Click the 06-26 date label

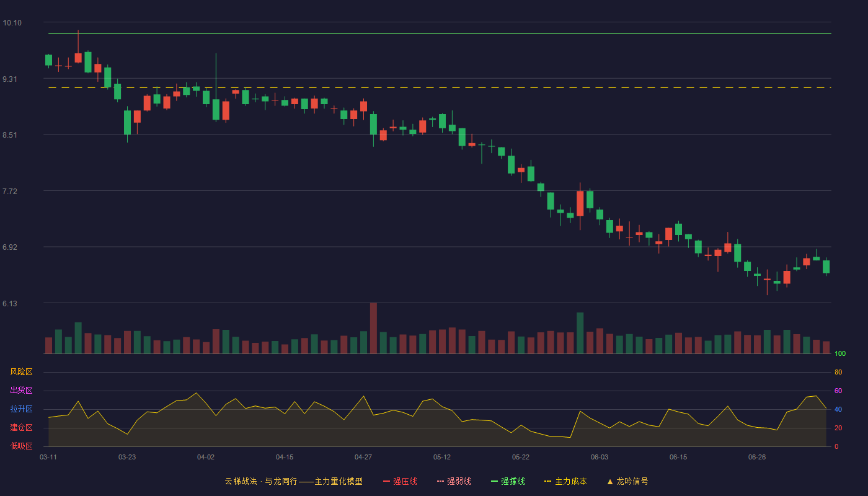(757, 457)
